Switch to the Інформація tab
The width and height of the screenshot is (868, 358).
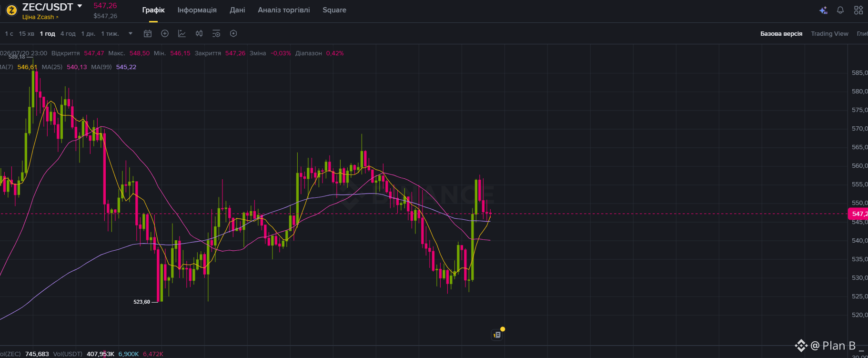pyautogui.click(x=197, y=10)
